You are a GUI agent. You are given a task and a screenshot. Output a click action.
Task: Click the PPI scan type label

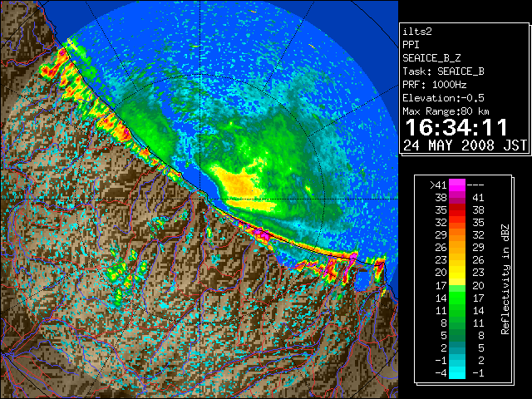click(411, 45)
